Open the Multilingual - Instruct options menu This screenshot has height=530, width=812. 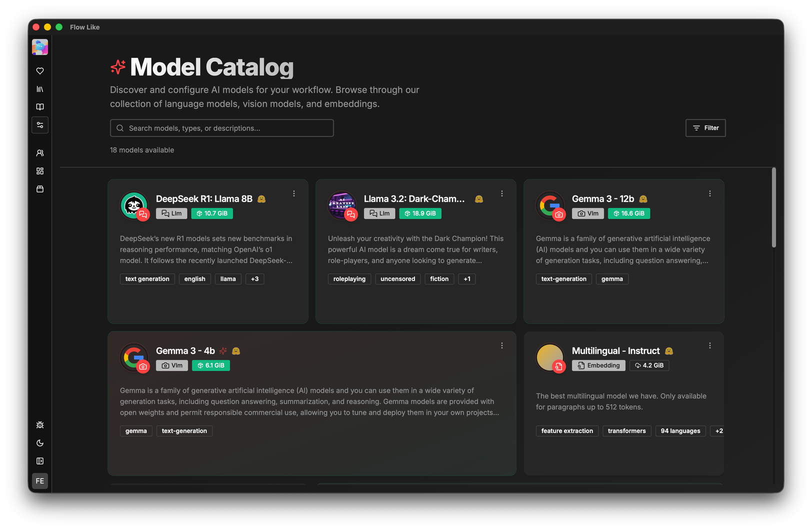pyautogui.click(x=709, y=345)
